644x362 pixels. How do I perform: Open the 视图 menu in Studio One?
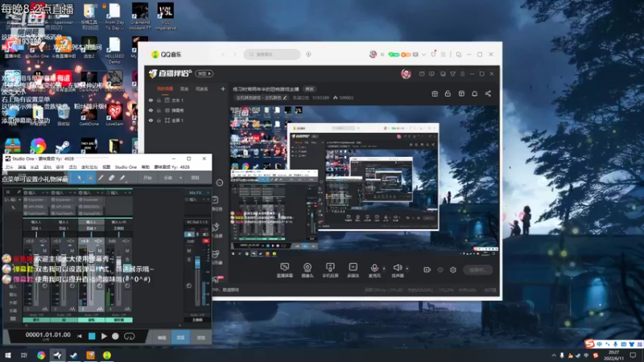[x=106, y=167]
